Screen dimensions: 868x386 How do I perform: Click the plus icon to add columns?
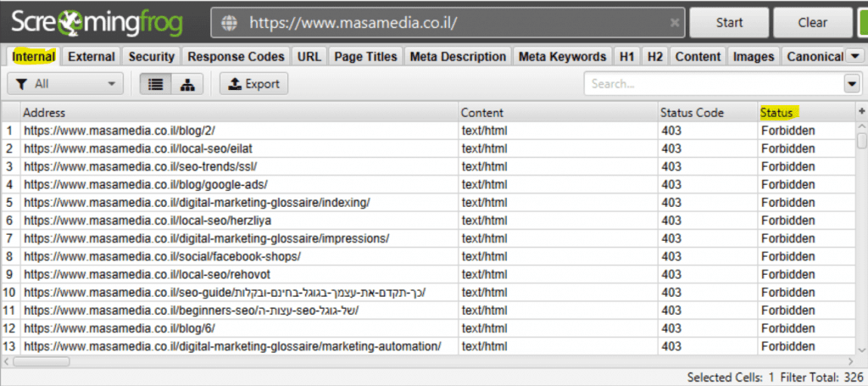[x=861, y=112]
